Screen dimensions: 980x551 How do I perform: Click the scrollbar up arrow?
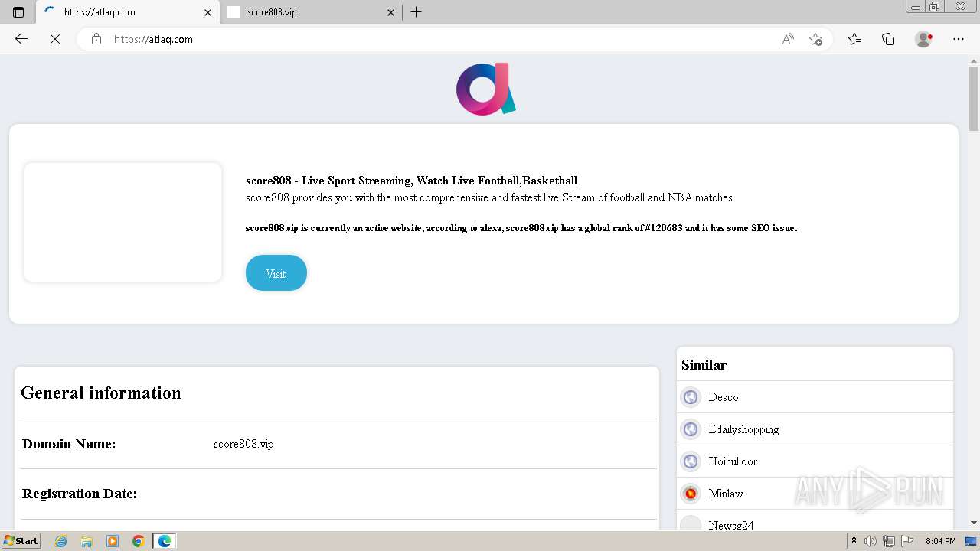(974, 60)
